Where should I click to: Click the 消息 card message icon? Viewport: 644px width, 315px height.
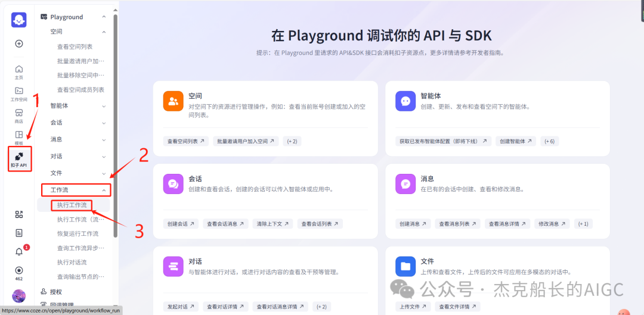[x=405, y=184]
